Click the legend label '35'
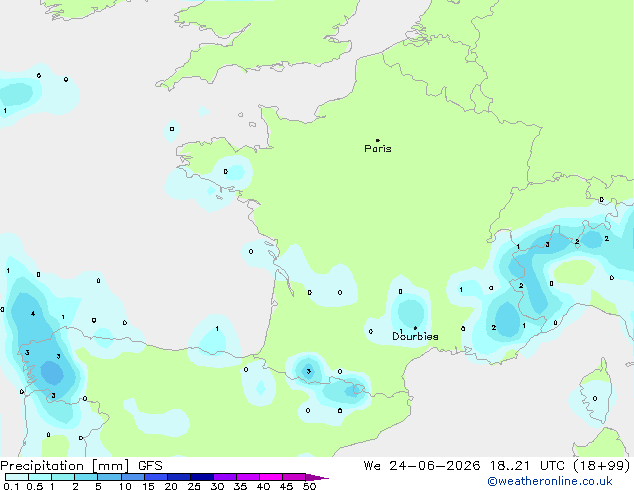 (240, 486)
